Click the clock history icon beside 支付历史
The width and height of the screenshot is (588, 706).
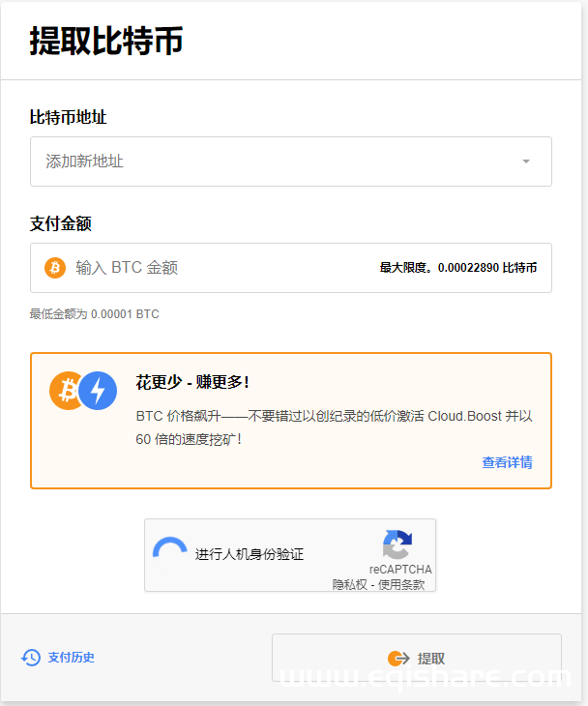tap(31, 658)
